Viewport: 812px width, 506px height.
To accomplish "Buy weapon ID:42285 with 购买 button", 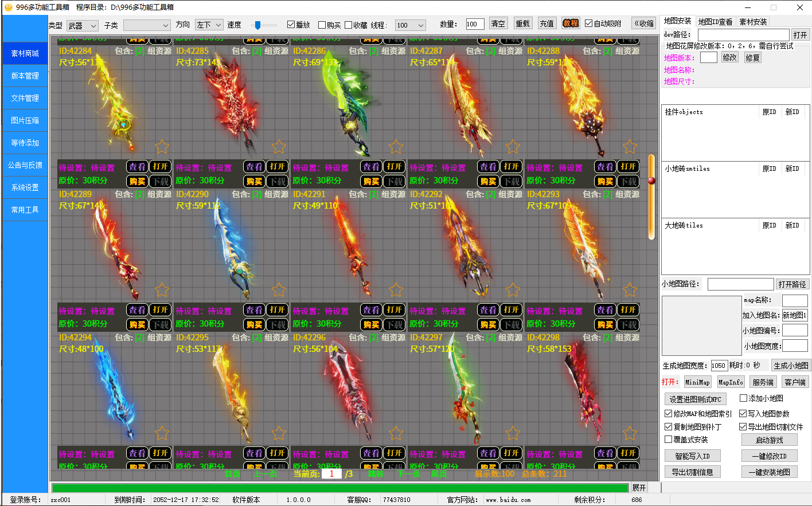I will [x=254, y=181].
